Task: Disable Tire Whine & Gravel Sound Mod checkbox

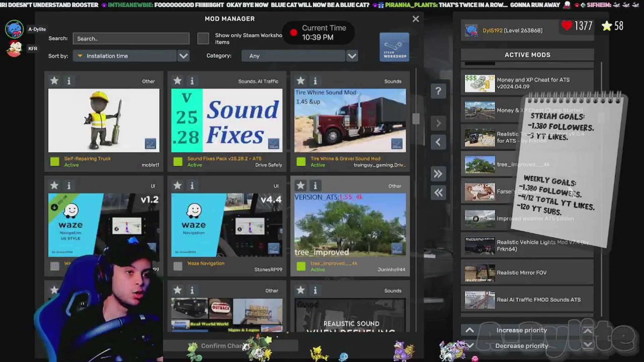Action: pos(301,162)
